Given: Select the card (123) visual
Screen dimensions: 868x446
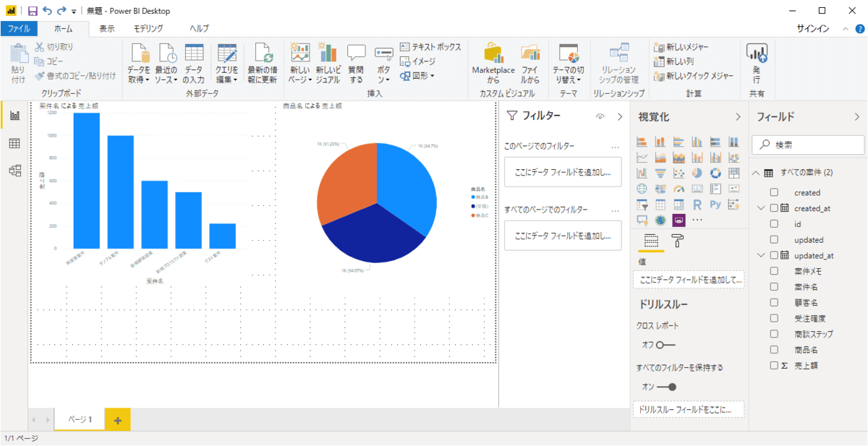Looking at the screenshot, I should coord(697,189).
